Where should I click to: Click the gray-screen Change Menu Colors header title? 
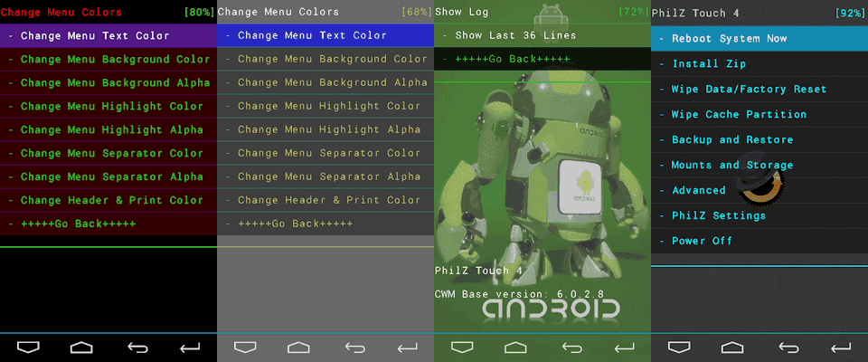278,12
